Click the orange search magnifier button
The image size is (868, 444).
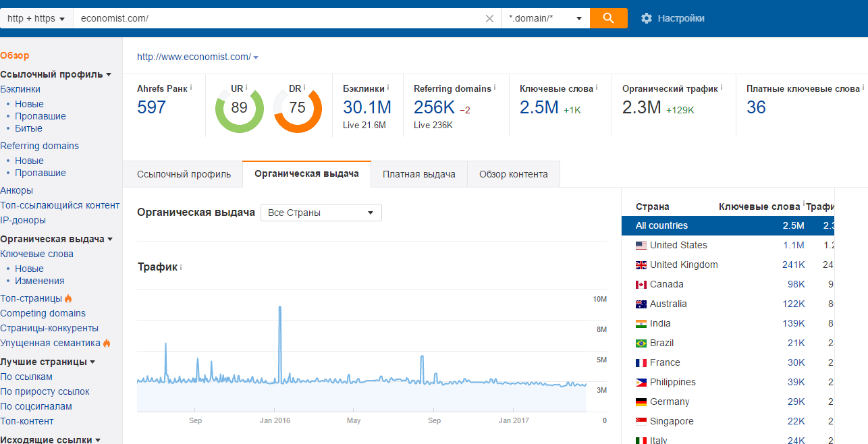click(608, 18)
